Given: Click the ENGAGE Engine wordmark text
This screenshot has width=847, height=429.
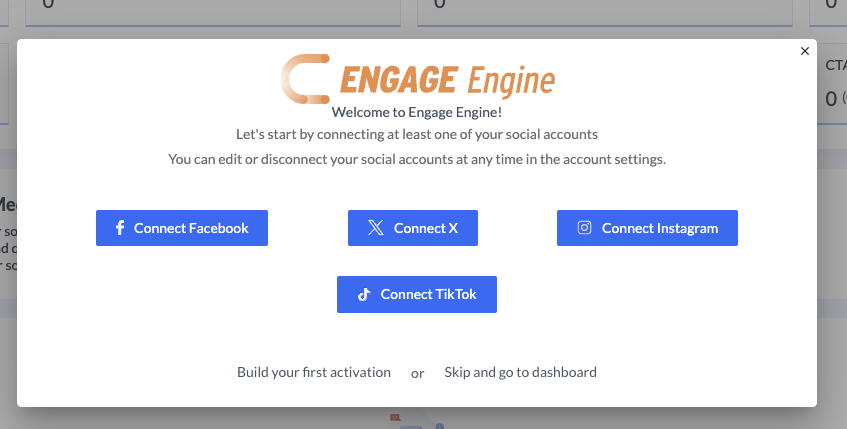Looking at the screenshot, I should pyautogui.click(x=447, y=79).
